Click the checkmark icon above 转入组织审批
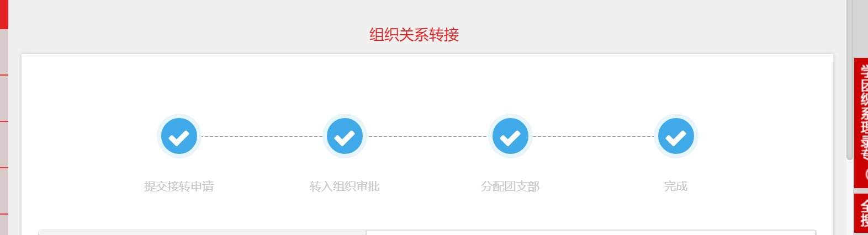 [x=345, y=136]
